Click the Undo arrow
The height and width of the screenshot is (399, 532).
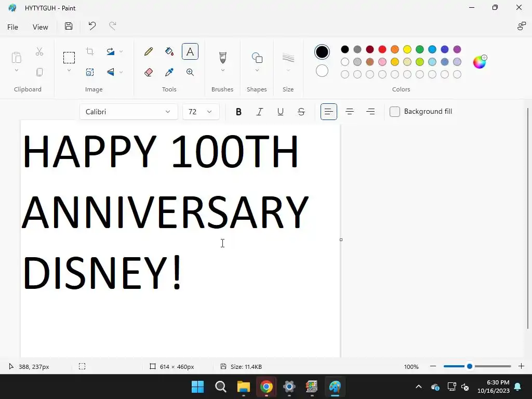92,26
